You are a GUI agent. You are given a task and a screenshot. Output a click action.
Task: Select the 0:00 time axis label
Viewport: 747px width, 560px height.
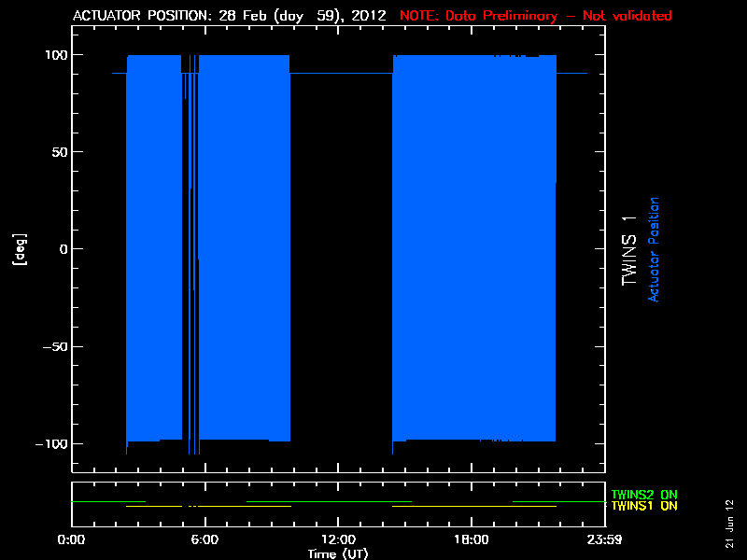pos(72,539)
